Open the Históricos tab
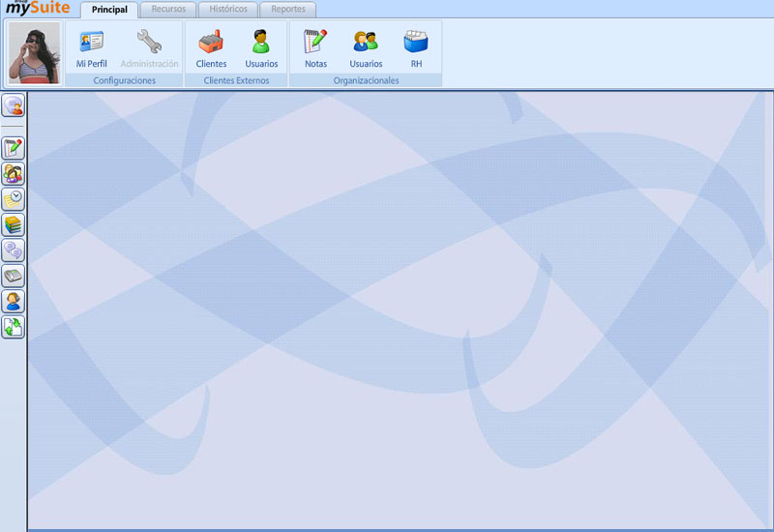774x532 pixels. pos(228,10)
